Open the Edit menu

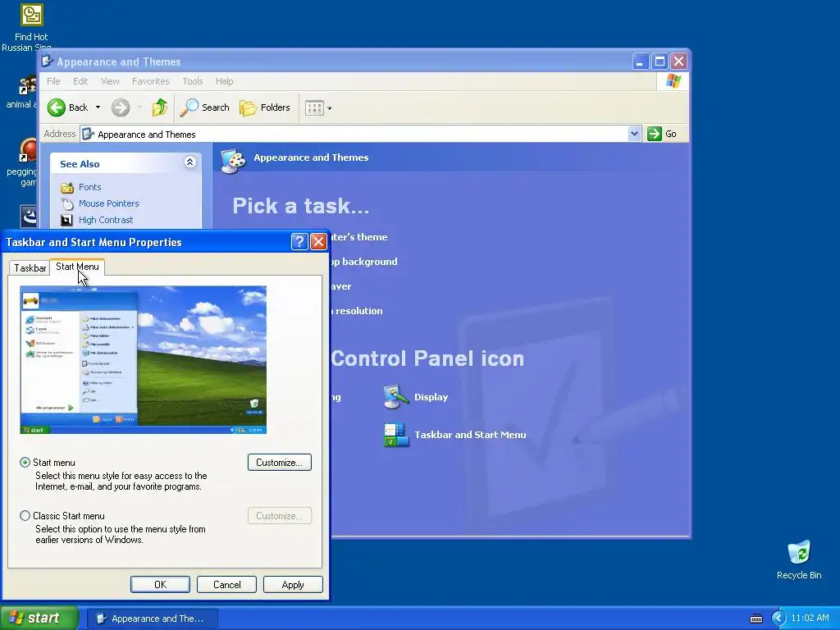click(x=80, y=81)
